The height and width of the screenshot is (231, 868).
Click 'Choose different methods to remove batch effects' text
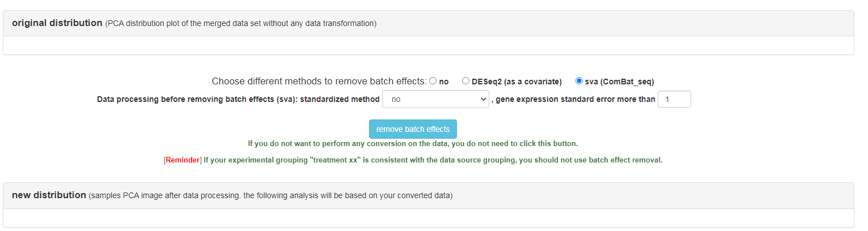point(319,81)
